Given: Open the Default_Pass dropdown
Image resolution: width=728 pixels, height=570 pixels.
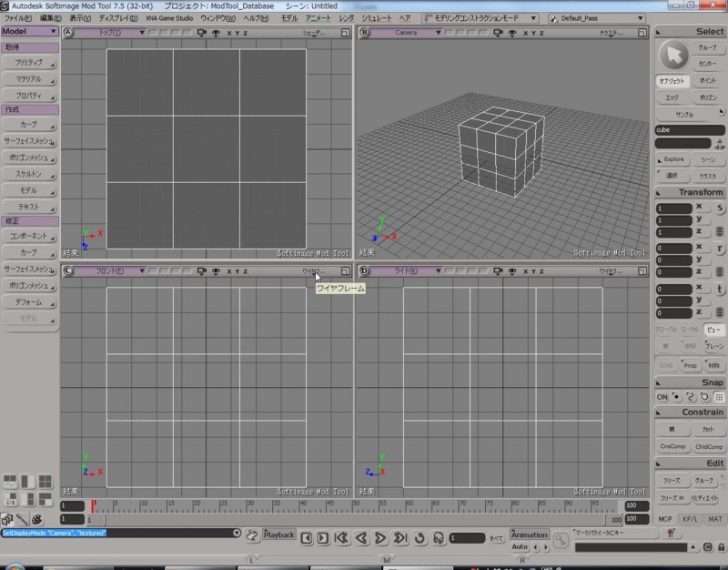Looking at the screenshot, I should point(597,18).
